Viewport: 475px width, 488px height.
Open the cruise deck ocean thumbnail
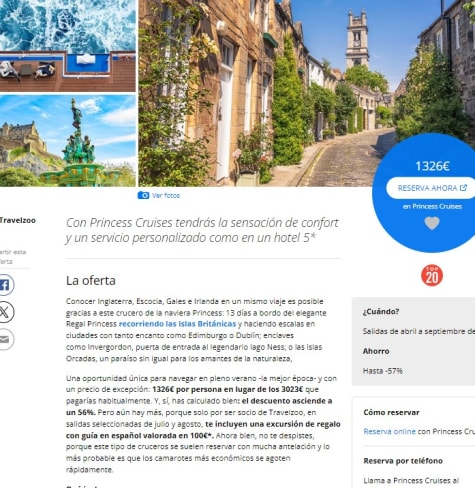pos(68,46)
